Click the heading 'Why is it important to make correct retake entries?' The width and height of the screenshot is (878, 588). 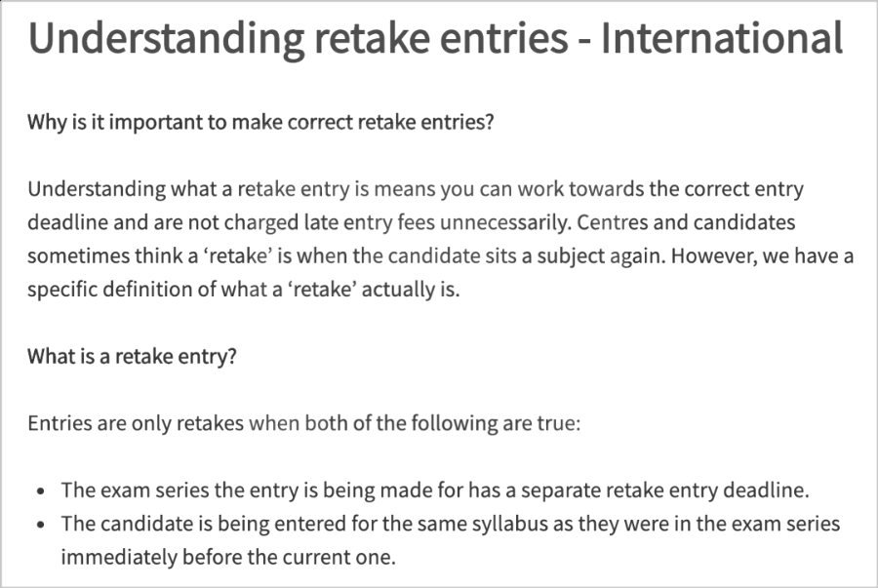click(260, 122)
